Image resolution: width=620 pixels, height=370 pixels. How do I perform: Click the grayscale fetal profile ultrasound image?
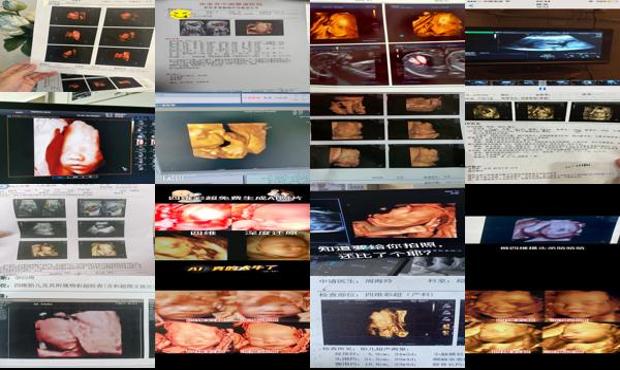[x=348, y=64]
